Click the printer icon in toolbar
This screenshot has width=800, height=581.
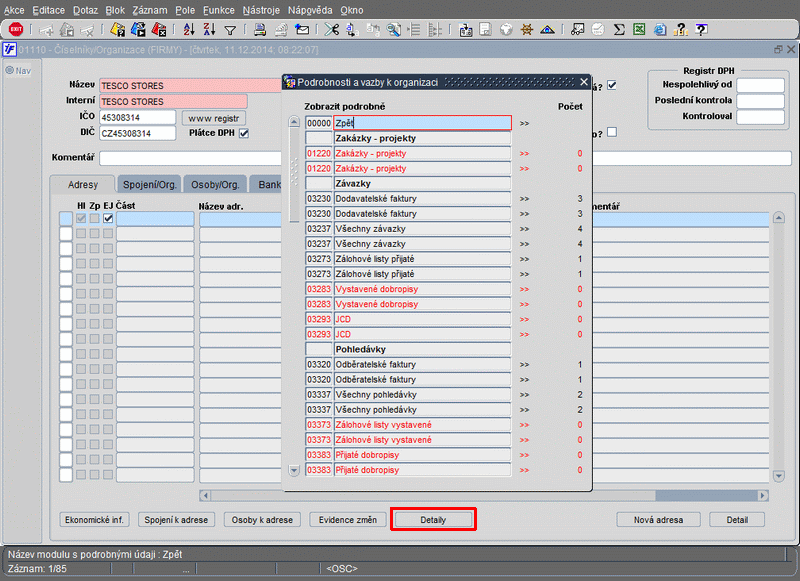pos(260,30)
